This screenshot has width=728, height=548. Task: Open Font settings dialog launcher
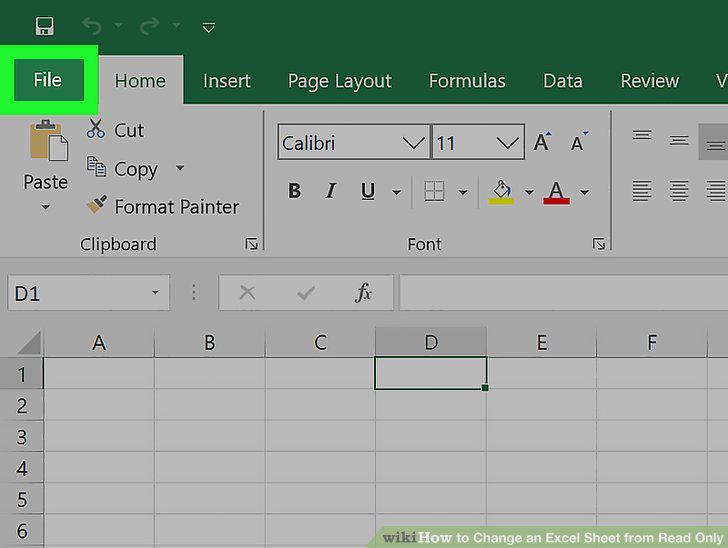point(598,244)
